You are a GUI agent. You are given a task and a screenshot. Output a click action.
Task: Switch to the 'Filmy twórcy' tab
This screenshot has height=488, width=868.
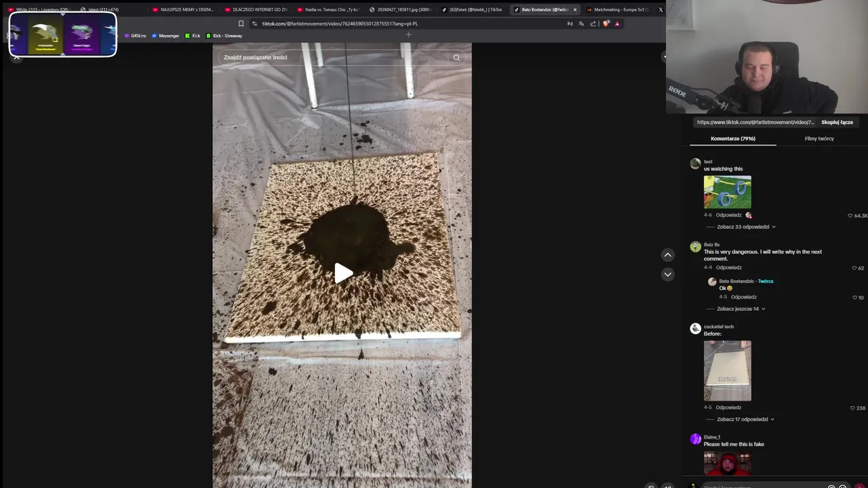pos(819,138)
